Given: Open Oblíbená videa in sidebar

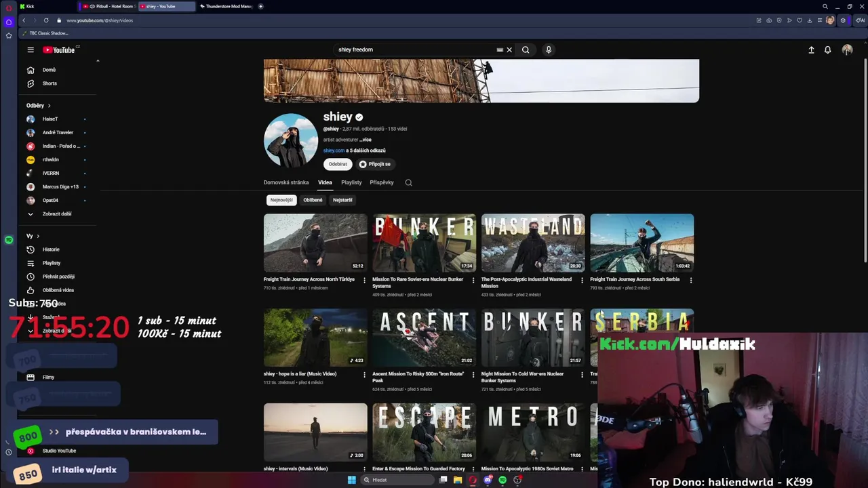Looking at the screenshot, I should pos(58,290).
